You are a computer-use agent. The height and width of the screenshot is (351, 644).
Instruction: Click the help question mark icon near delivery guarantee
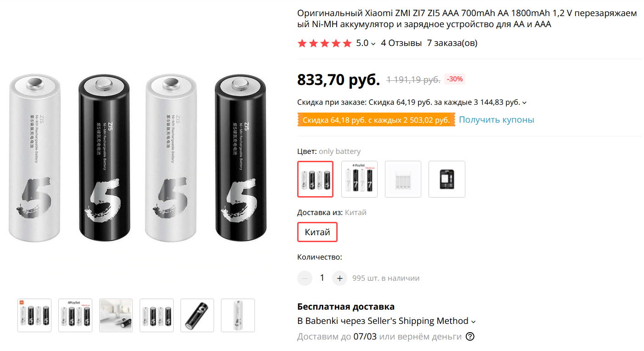[x=470, y=337]
